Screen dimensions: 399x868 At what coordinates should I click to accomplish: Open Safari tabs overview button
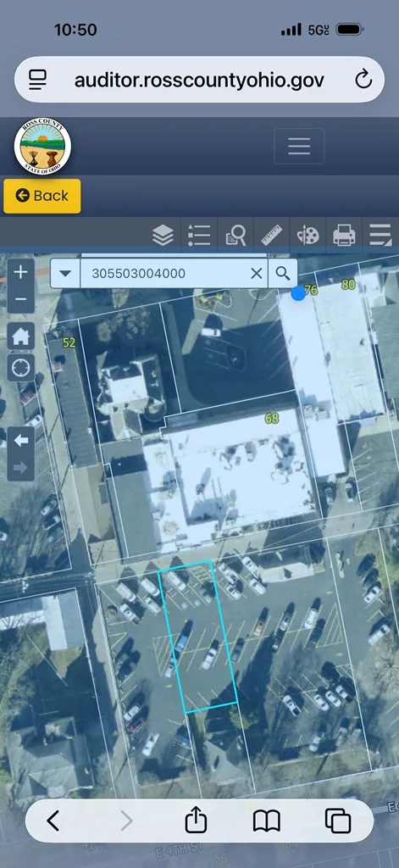[337, 821]
